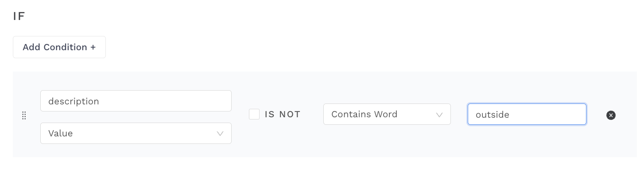
Task: Enable the IS NOT checkbox
Action: pyautogui.click(x=254, y=114)
